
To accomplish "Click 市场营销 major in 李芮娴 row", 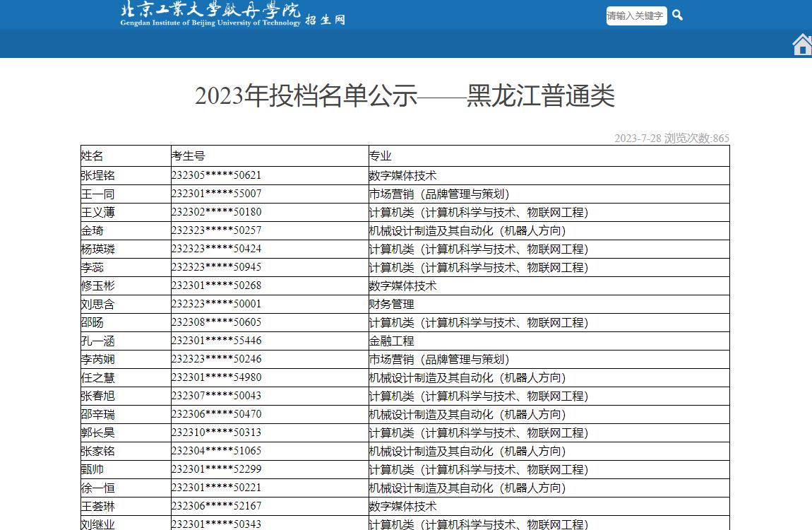I will pyautogui.click(x=439, y=360).
